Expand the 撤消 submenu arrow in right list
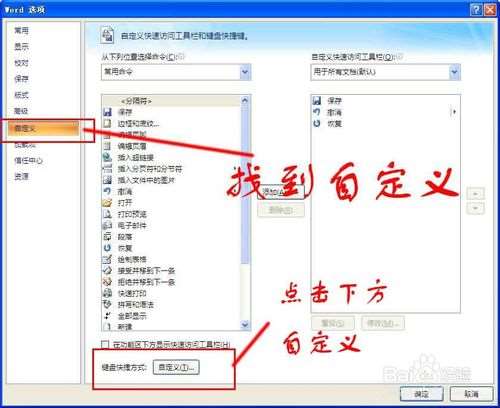Screen dimensions: 500x408 click(453, 112)
